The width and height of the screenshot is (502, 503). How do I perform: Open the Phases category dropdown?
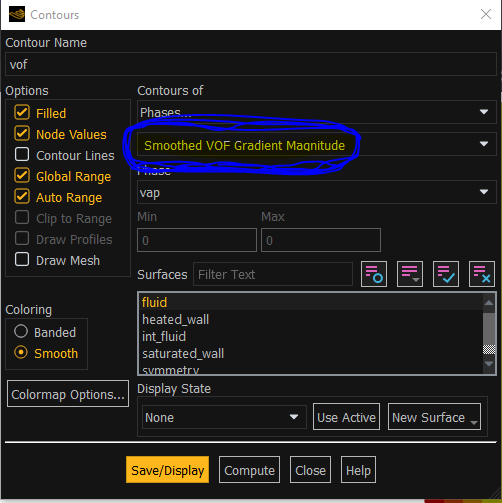coord(317,112)
